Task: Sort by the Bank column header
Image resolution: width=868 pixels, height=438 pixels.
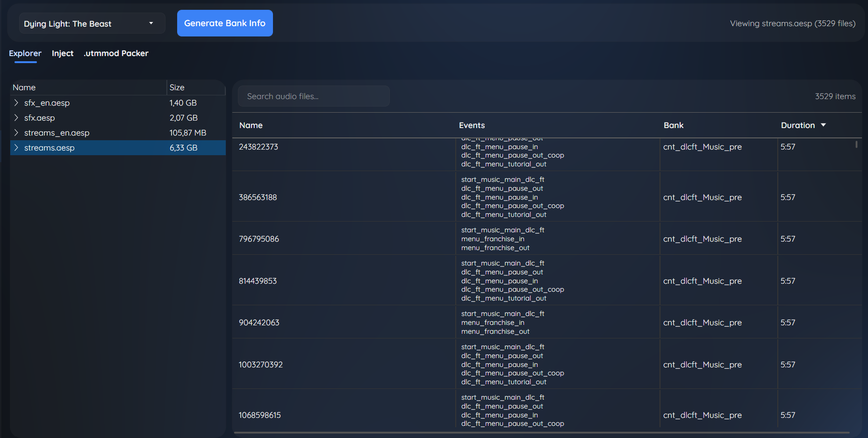Action: pos(674,125)
